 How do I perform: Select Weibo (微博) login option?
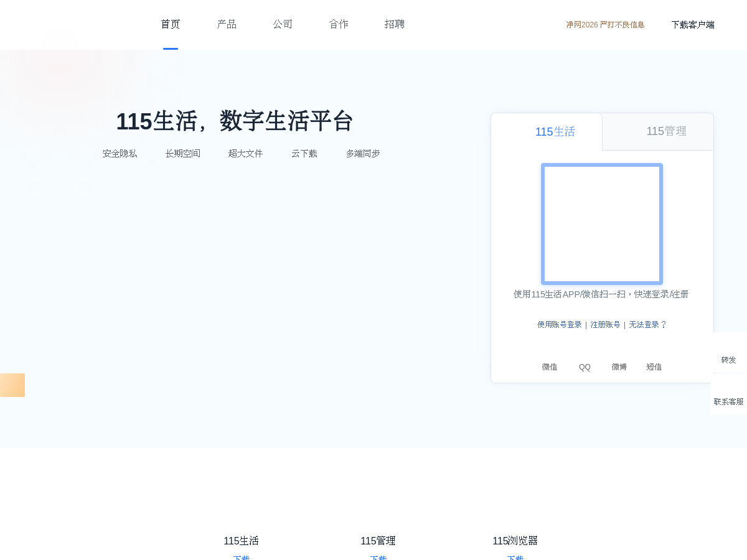[x=619, y=366]
